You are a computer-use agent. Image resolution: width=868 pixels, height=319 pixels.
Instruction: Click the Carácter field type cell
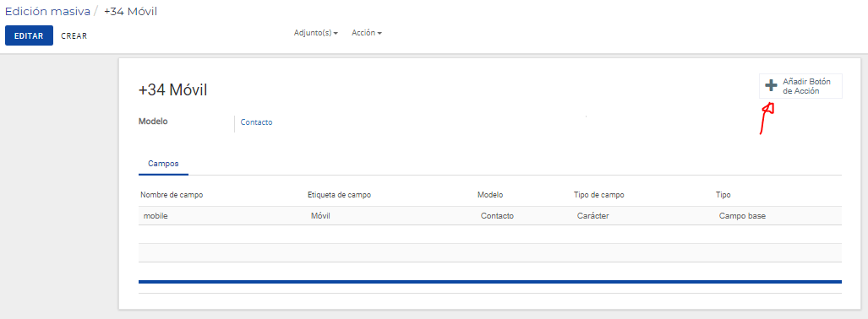(x=592, y=215)
